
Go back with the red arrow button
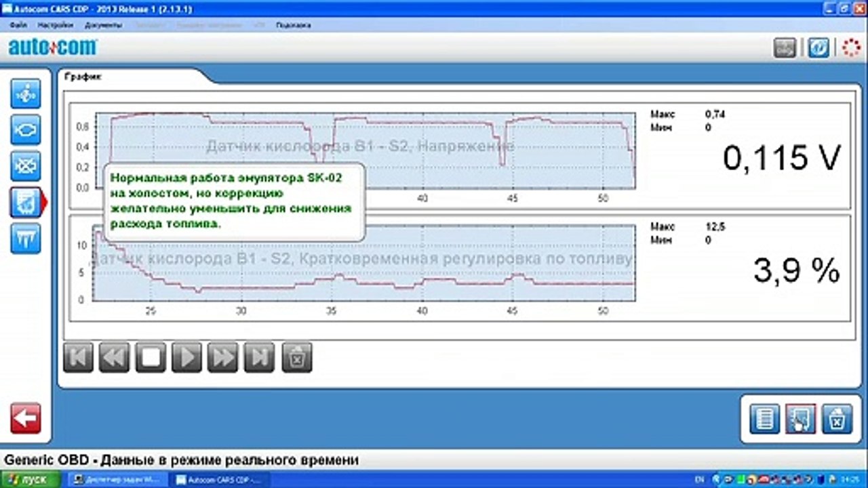point(26,418)
